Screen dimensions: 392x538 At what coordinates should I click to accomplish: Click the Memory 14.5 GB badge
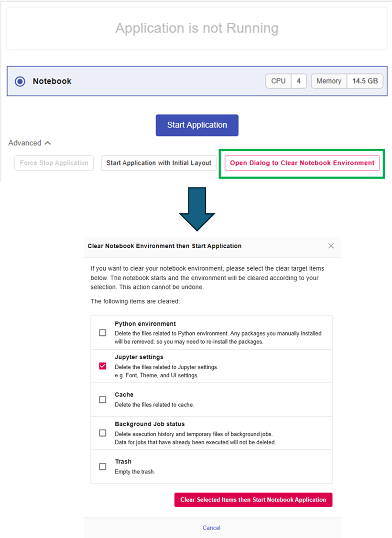pos(347,81)
